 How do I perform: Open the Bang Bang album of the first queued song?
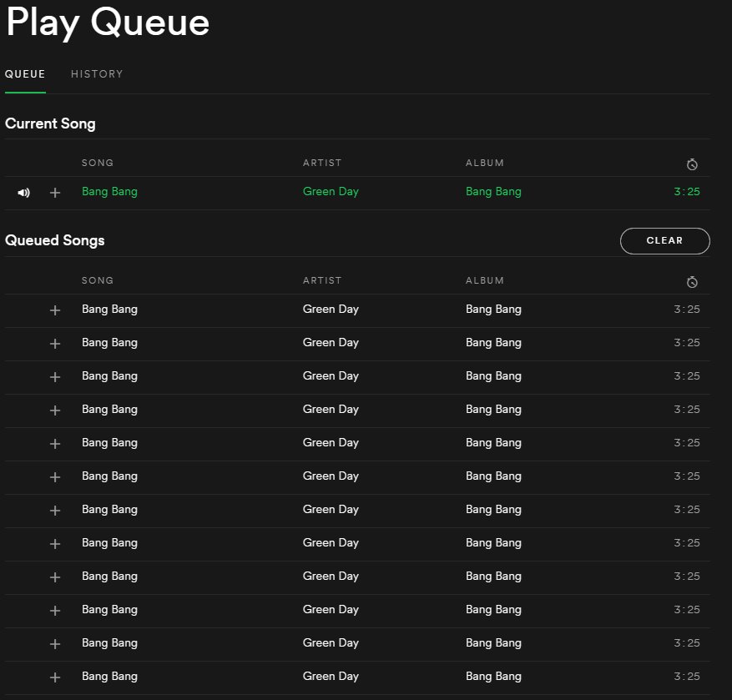pos(493,310)
